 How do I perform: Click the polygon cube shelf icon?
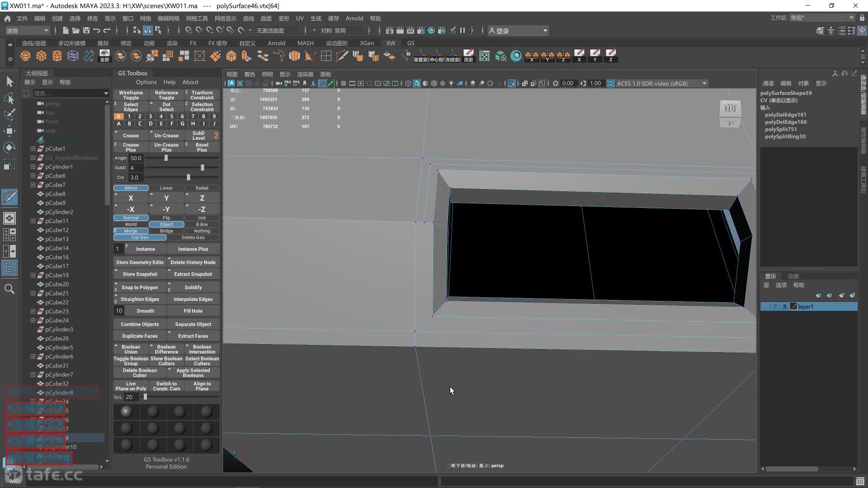click(x=42, y=56)
